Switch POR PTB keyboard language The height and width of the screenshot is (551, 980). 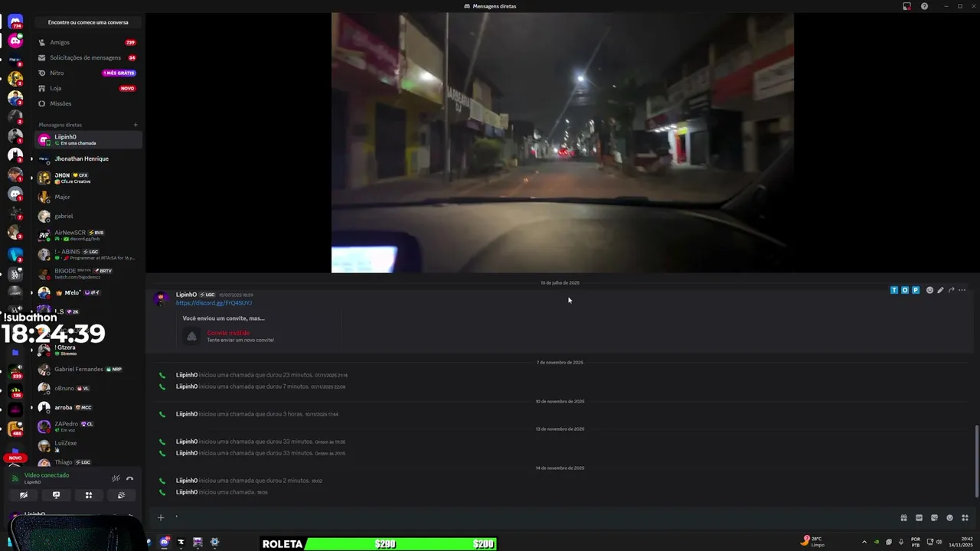916,543
